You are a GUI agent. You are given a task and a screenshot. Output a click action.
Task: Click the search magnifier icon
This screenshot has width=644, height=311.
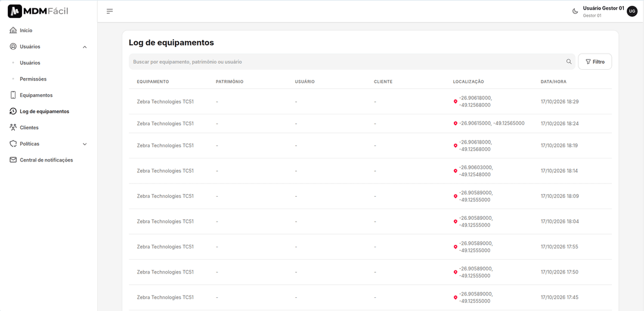tap(569, 61)
